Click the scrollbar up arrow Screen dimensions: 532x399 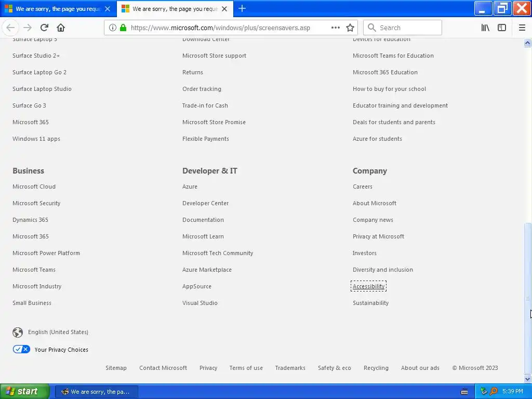527,43
